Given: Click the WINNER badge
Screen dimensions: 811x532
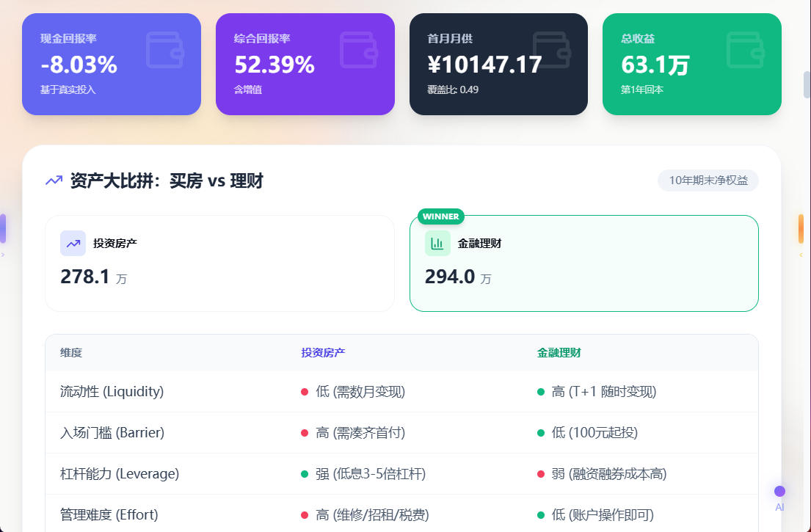Looking at the screenshot, I should [440, 216].
